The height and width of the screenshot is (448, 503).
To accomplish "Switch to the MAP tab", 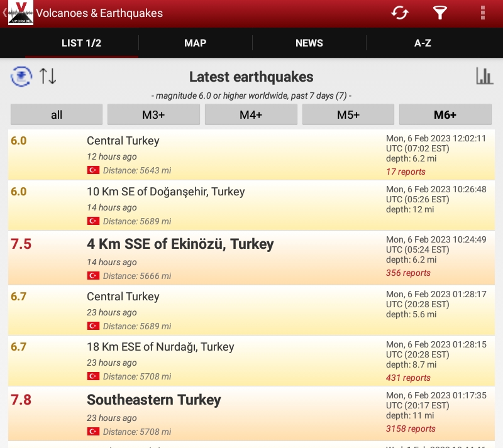I will [195, 43].
